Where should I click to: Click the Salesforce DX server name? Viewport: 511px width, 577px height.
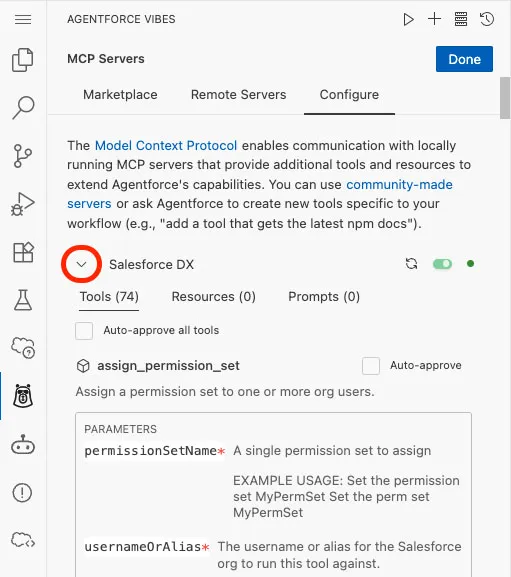(x=151, y=265)
